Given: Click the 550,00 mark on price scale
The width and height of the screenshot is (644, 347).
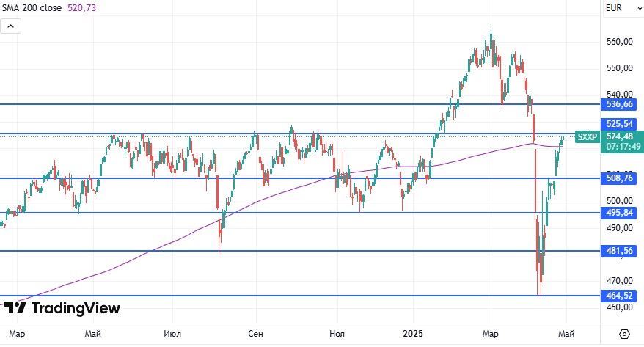Looking at the screenshot, I should [619, 68].
